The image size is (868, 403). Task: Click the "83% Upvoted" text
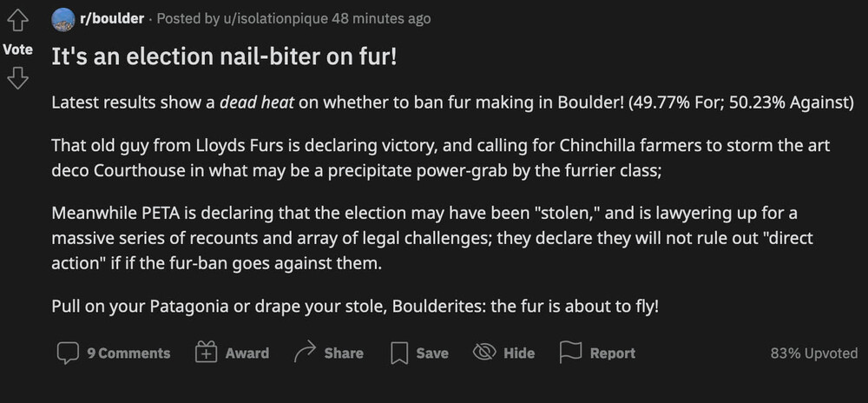click(814, 353)
